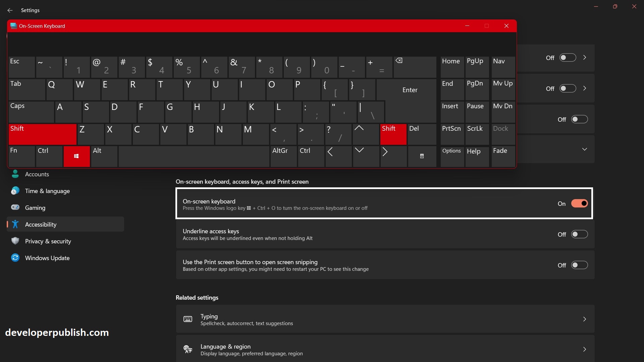
Task: Click the Language & region icon
Action: click(x=187, y=349)
